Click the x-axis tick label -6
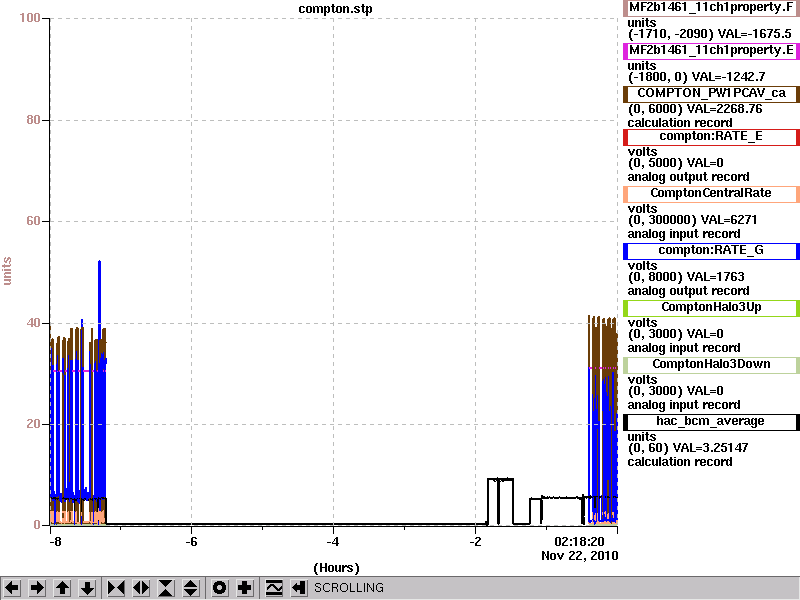The image size is (800, 600). pos(191,541)
